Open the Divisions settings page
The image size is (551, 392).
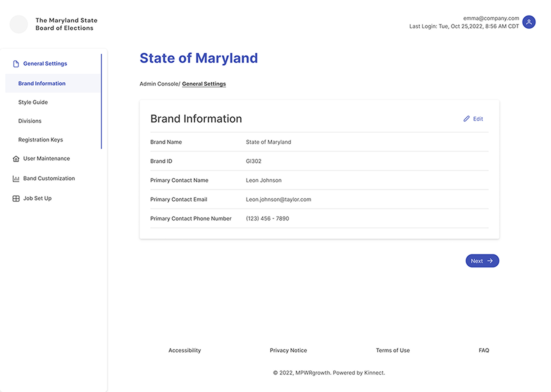coord(30,121)
